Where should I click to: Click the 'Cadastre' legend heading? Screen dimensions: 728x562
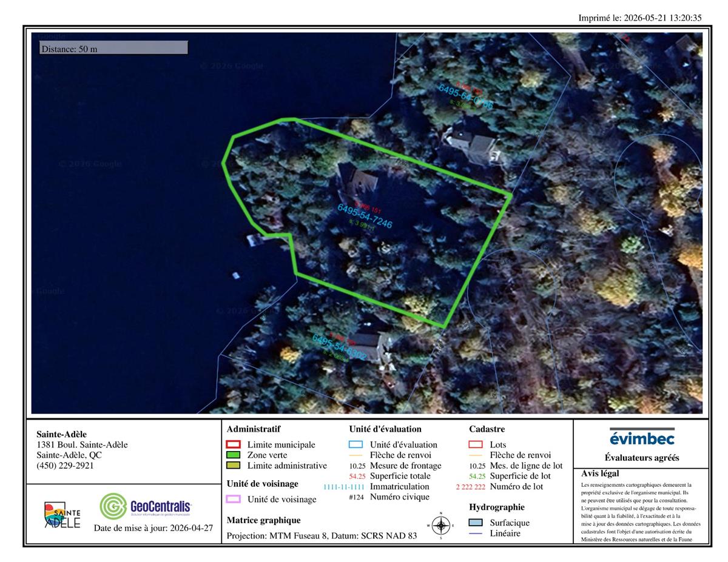click(487, 429)
